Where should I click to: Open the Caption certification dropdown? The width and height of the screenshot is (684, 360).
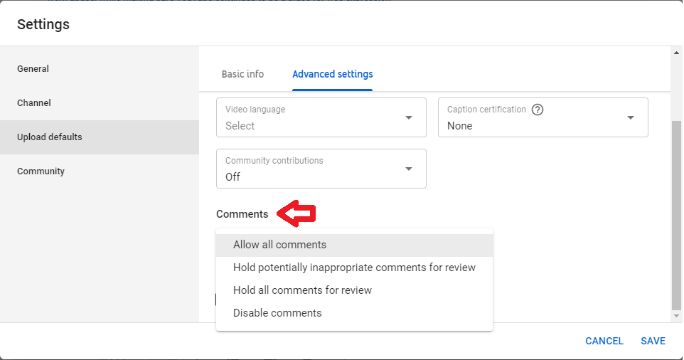point(543,117)
